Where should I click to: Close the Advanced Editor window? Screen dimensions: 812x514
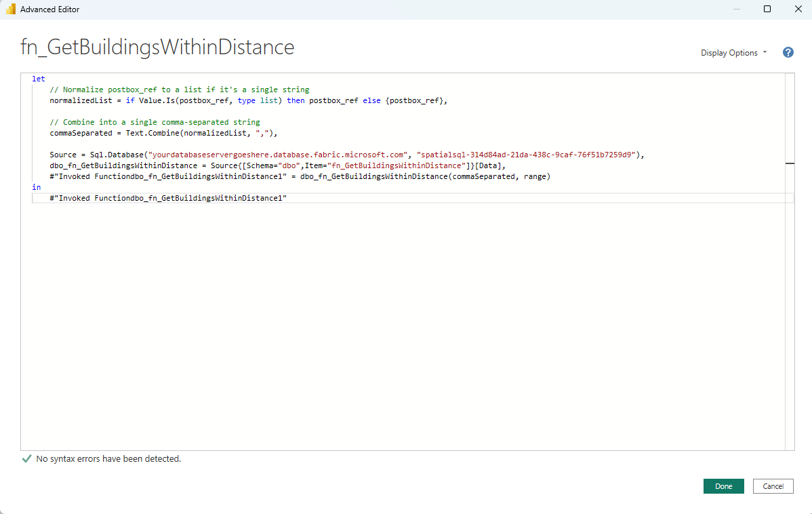click(x=797, y=9)
